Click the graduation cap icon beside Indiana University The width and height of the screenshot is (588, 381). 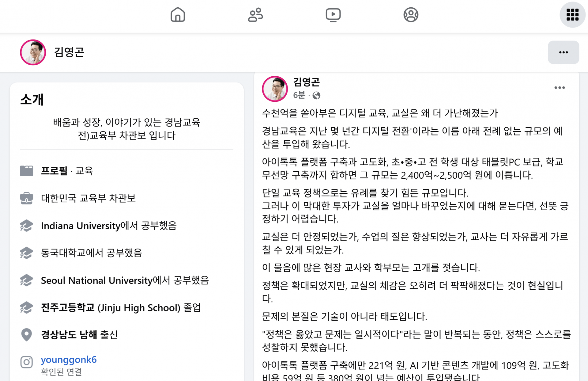[27, 226]
